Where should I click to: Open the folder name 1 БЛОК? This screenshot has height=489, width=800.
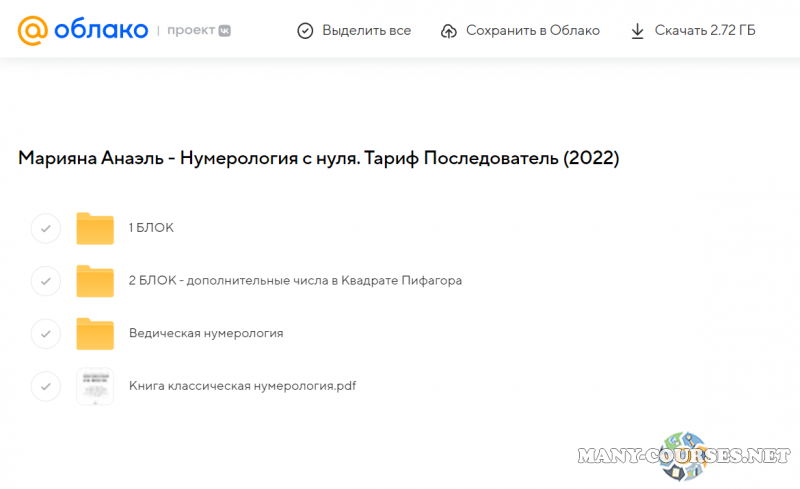point(151,228)
